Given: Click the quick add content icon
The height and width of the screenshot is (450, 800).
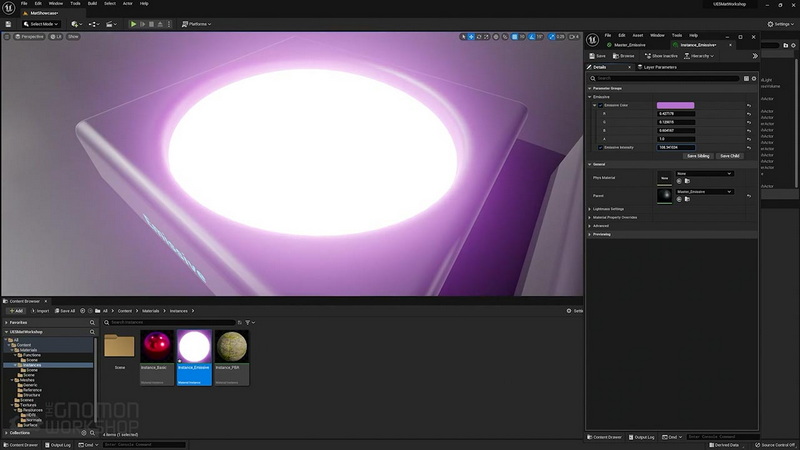Looking at the screenshot, I should point(77,24).
